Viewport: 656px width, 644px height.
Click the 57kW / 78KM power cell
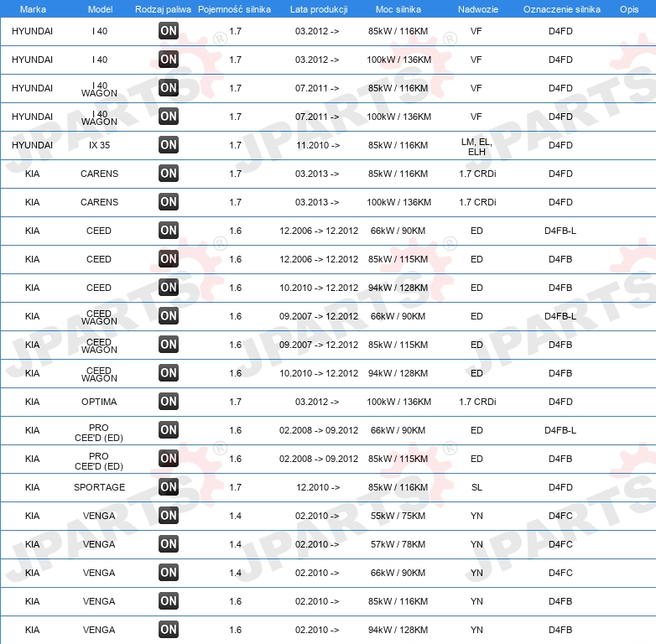398,544
